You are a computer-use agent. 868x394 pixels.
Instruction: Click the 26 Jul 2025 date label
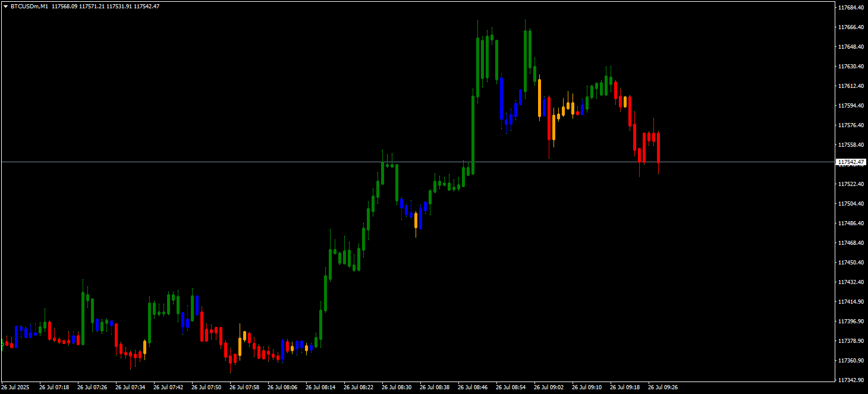click(15, 387)
